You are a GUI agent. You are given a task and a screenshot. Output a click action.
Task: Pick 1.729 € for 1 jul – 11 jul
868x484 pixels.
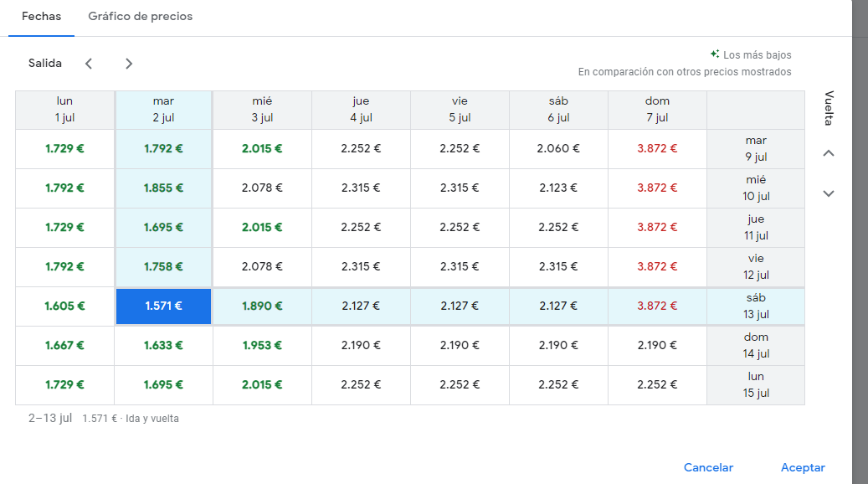64,228
